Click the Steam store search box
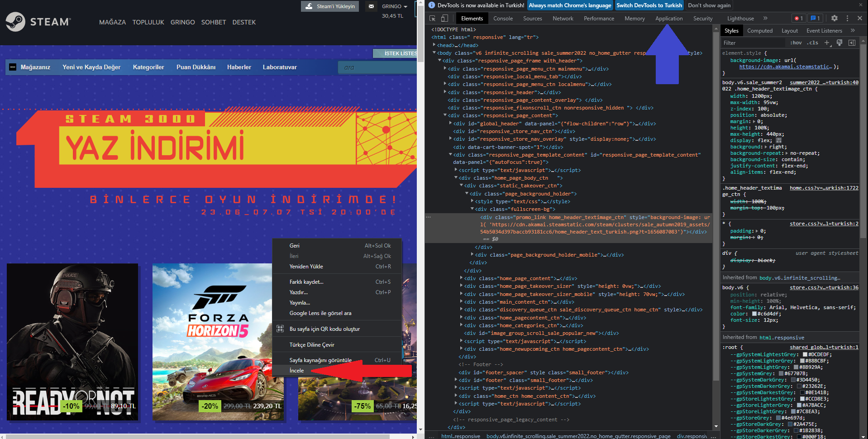 (377, 67)
